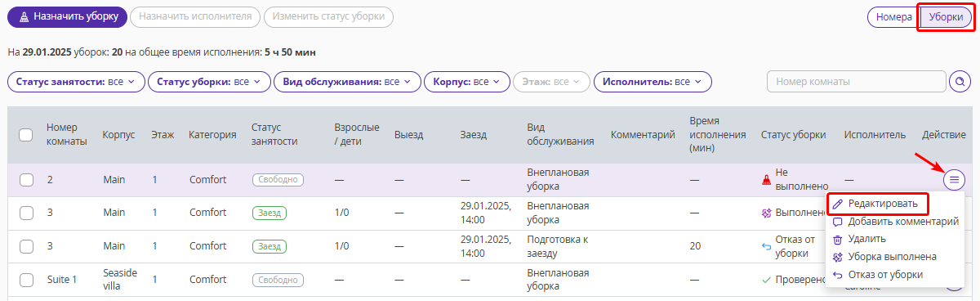Click the Заезд badge in the 20-minute row
This screenshot has width=980, height=301.
coord(269,246)
